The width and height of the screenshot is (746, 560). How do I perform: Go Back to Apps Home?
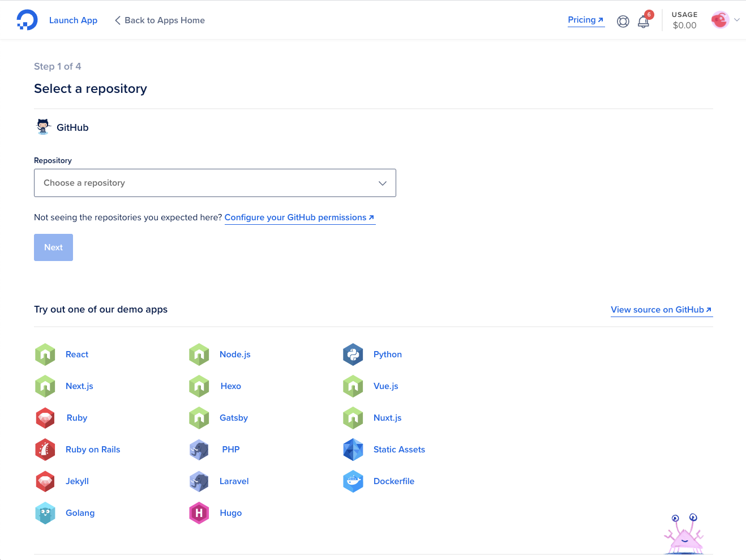(x=160, y=20)
